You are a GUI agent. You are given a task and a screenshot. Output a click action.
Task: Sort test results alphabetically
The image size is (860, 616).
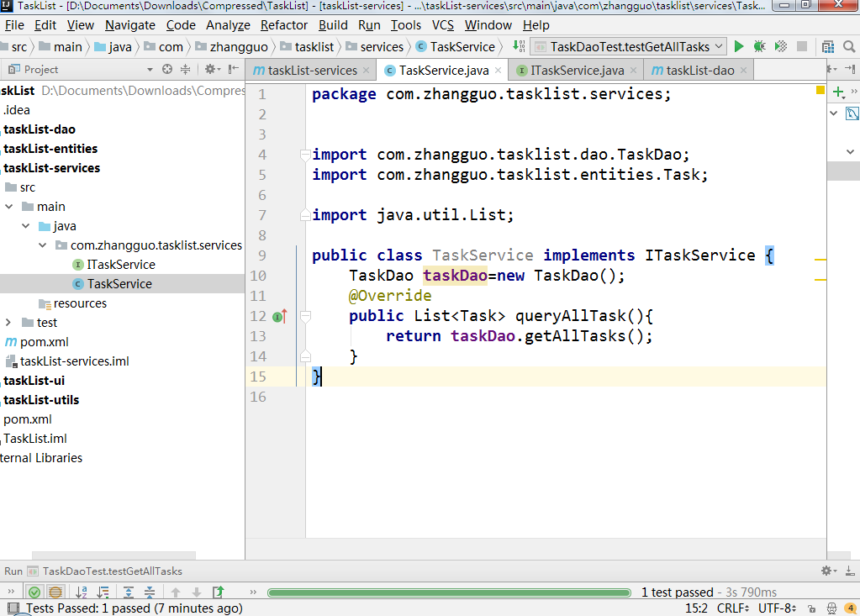(x=82, y=592)
